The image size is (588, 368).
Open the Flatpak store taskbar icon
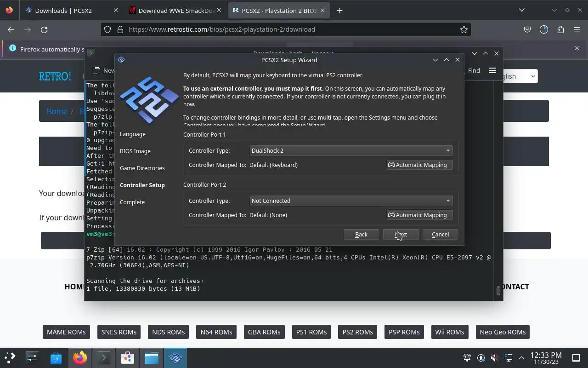pos(128,357)
